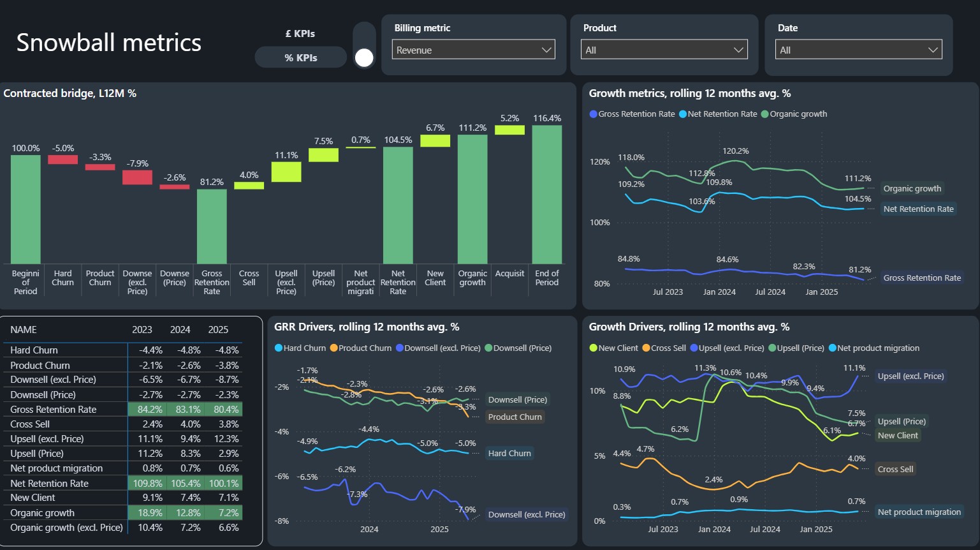This screenshot has height=550, width=980.
Task: Click the 2025 column header
Action: [218, 330]
